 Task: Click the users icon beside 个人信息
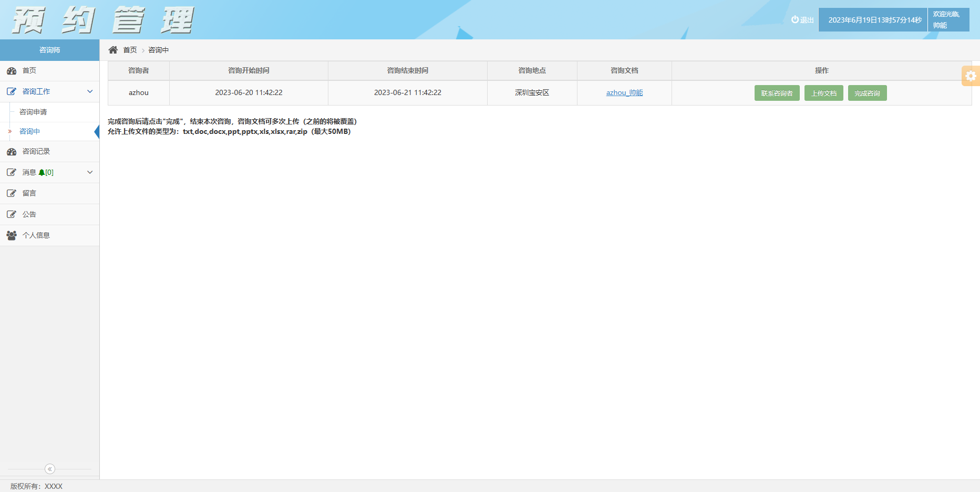point(12,235)
